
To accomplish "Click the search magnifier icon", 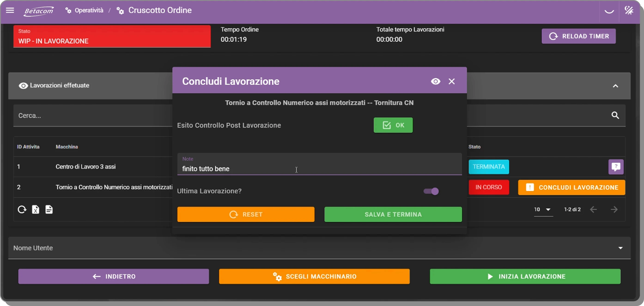I will tap(615, 115).
